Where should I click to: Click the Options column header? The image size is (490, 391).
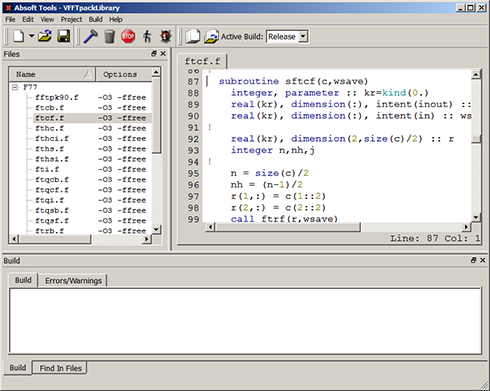(124, 74)
